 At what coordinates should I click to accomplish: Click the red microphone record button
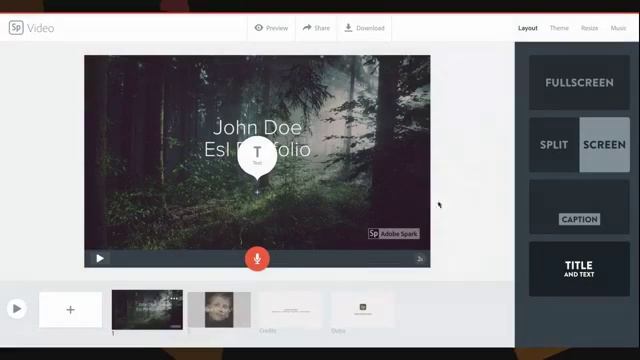pyautogui.click(x=257, y=258)
